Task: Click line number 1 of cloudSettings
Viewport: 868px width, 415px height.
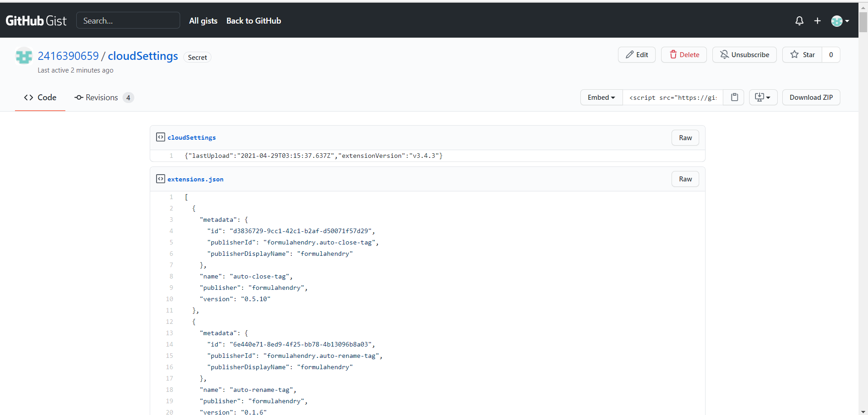Action: coord(171,156)
